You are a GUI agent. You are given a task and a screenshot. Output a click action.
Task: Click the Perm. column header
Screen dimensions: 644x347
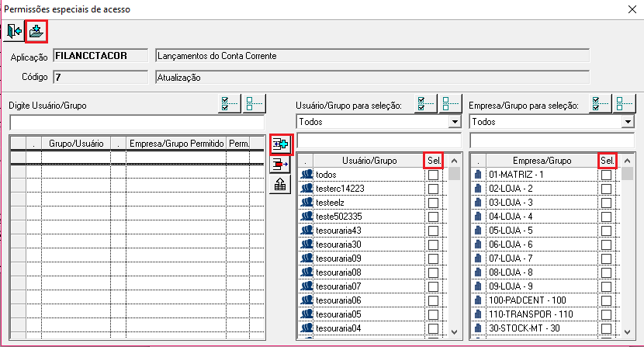tap(239, 144)
